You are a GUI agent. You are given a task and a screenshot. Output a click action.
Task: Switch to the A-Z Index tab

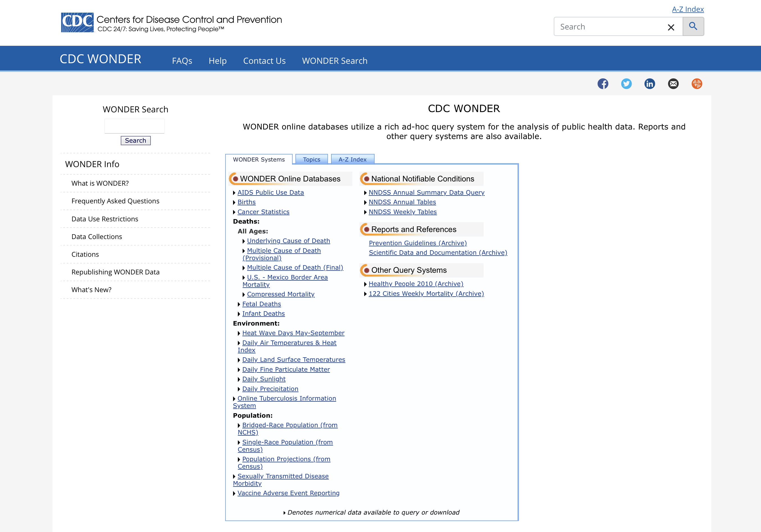(x=353, y=160)
